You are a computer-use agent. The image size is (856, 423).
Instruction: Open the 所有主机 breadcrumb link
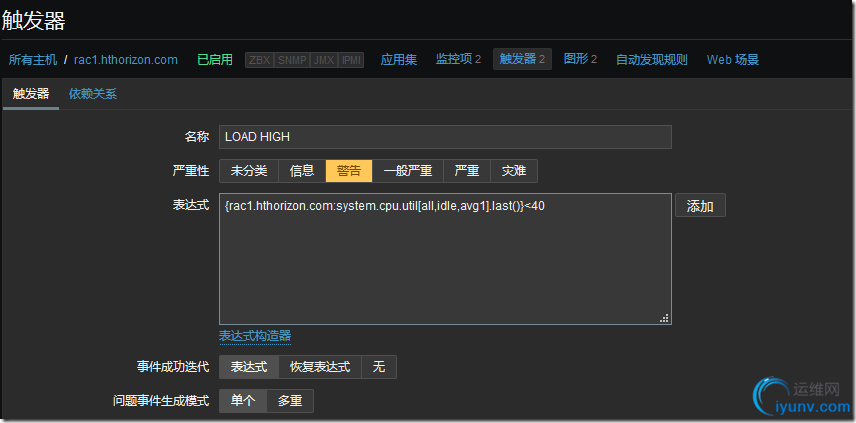point(33,60)
